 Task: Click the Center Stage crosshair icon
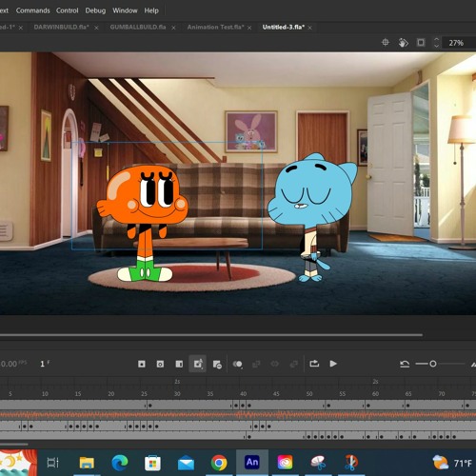[386, 42]
